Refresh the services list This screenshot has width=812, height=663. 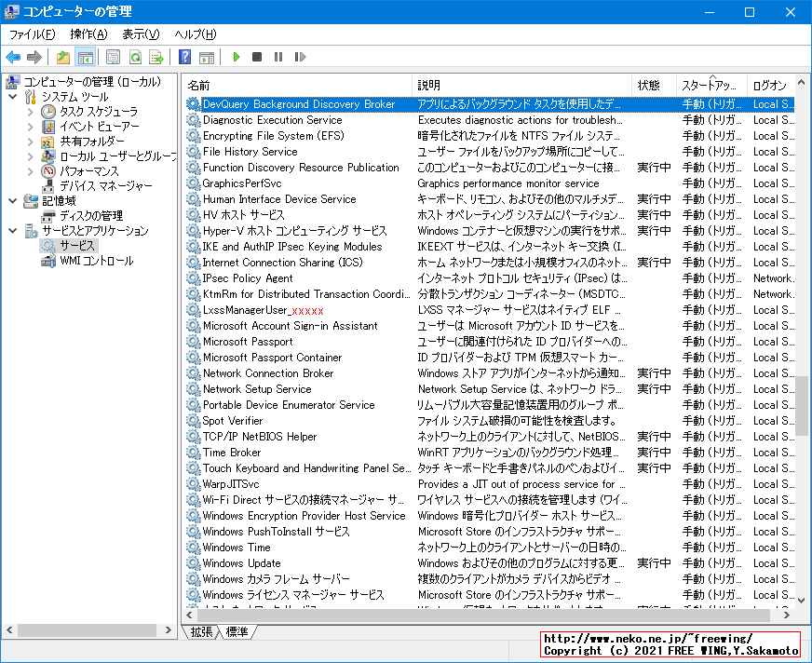coord(132,57)
